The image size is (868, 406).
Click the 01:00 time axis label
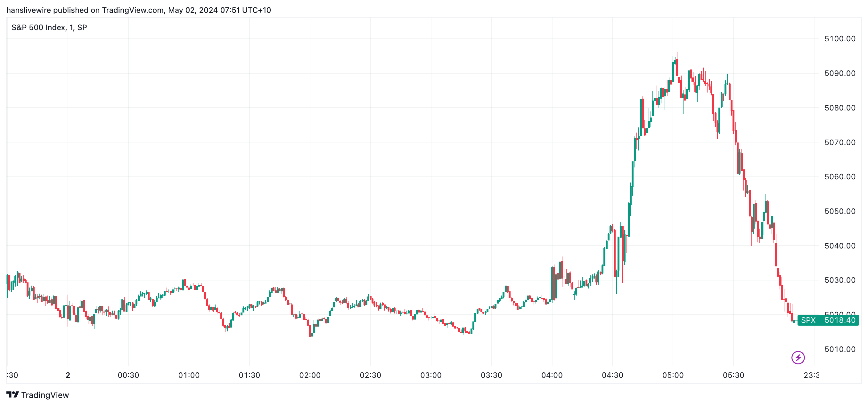pyautogui.click(x=189, y=375)
